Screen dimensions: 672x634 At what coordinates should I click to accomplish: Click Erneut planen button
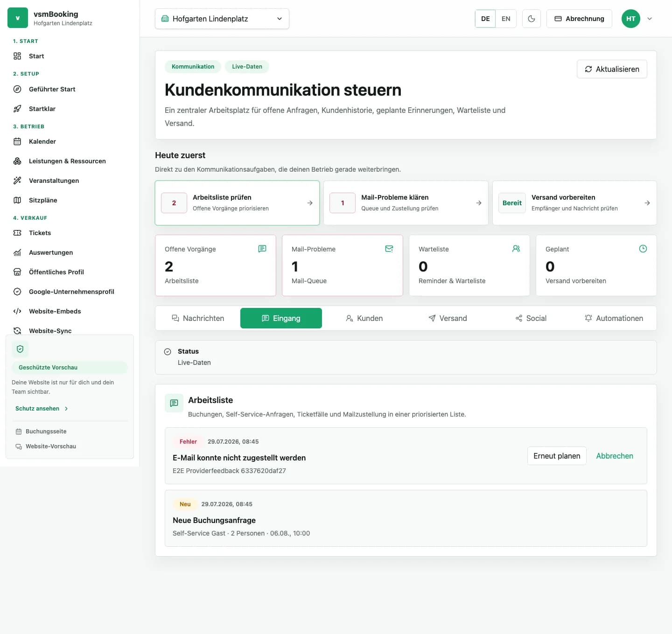pos(557,456)
